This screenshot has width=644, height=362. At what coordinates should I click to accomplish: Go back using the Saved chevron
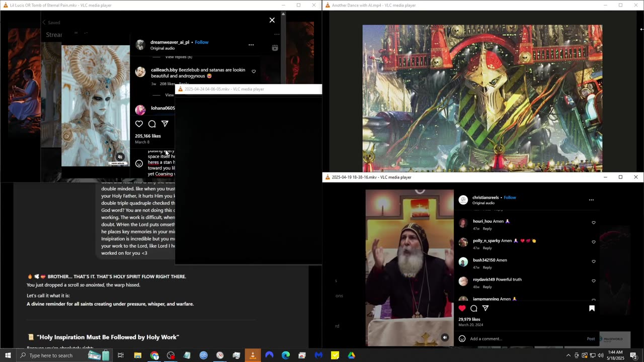pos(44,23)
